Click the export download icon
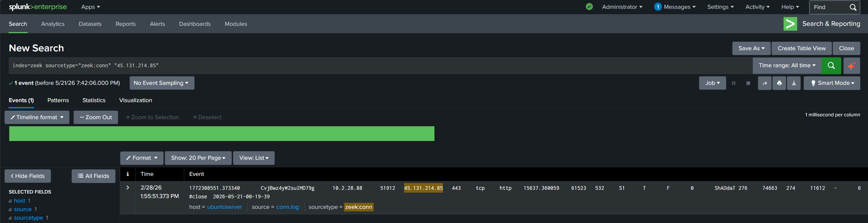 794,83
